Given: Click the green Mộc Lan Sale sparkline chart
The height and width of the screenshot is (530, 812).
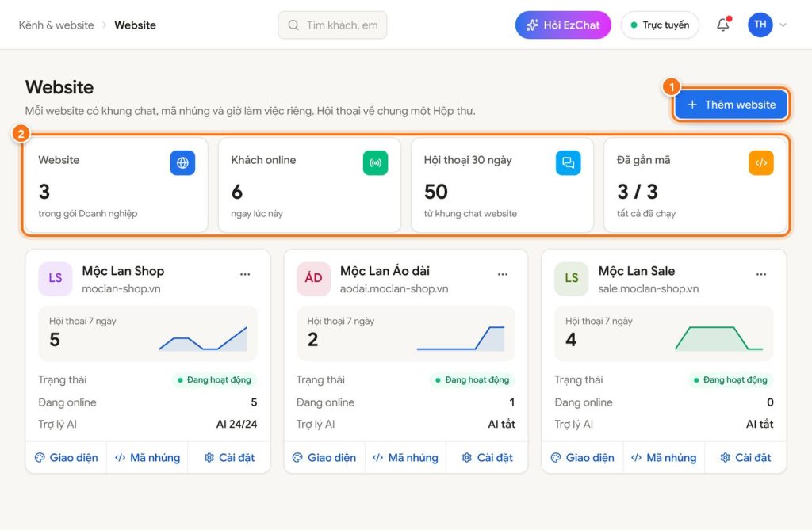Looking at the screenshot, I should coord(718,338).
